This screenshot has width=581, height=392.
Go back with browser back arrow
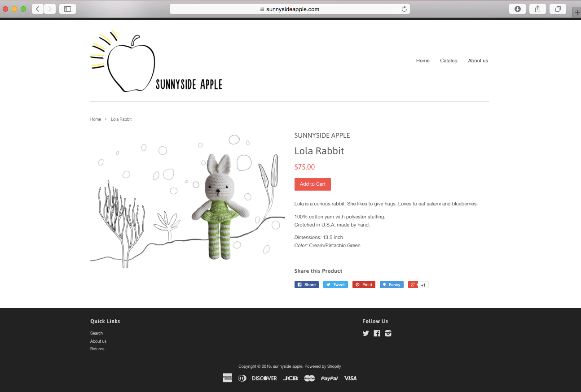pos(38,9)
